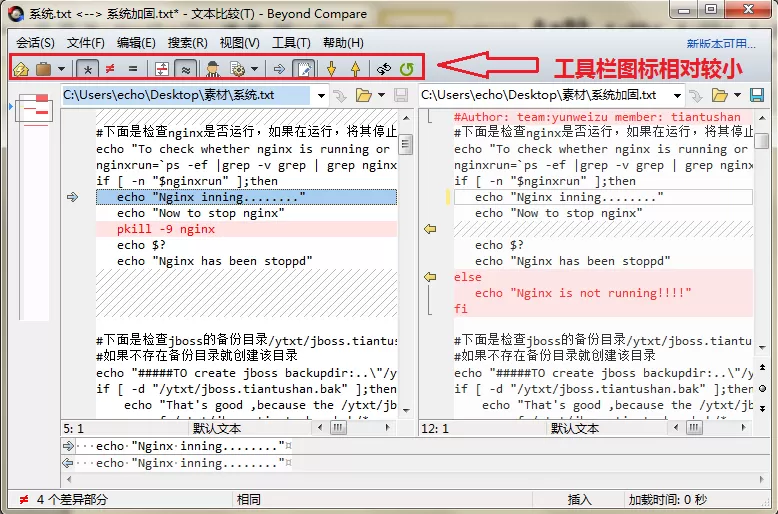Open the 会话(S) menu
Screen dimensions: 778x514
35,43
